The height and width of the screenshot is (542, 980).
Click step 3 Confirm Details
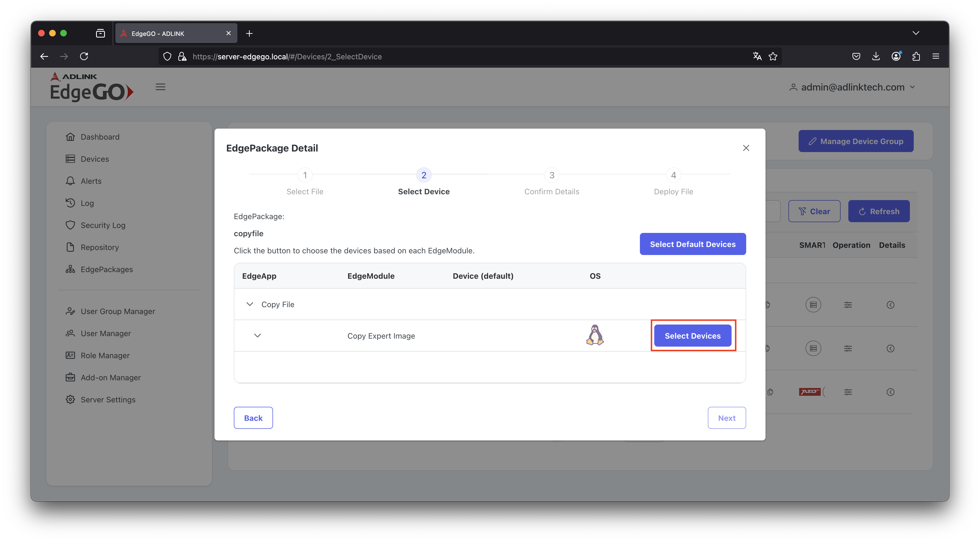click(x=552, y=175)
